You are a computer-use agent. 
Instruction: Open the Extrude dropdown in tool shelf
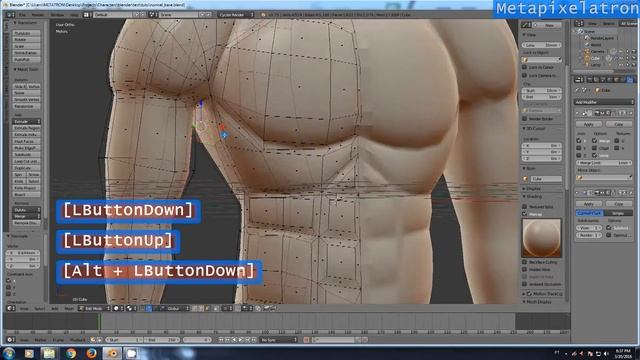click(27, 122)
